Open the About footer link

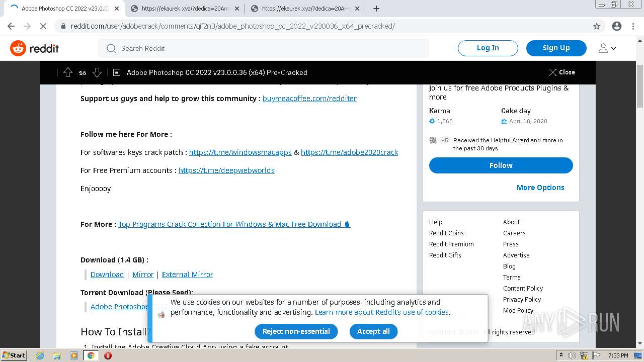pyautogui.click(x=511, y=222)
